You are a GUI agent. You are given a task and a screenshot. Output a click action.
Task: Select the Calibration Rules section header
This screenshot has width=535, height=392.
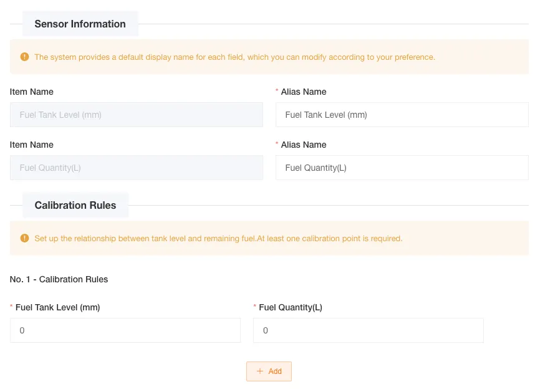(x=75, y=205)
